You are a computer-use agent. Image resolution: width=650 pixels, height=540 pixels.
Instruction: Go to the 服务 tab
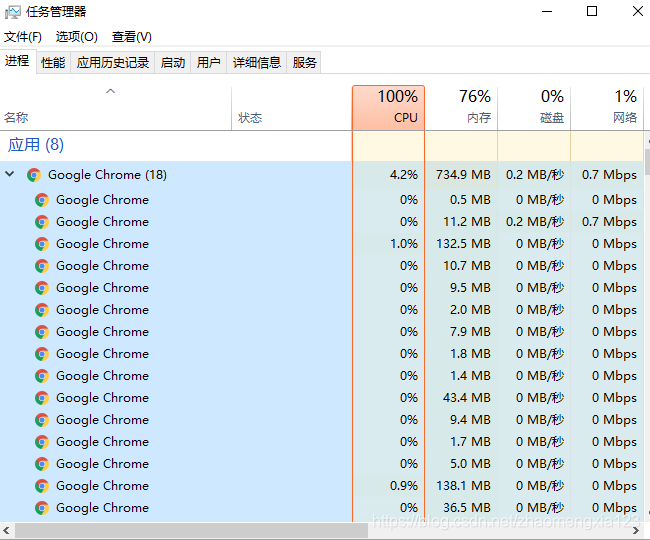click(304, 63)
